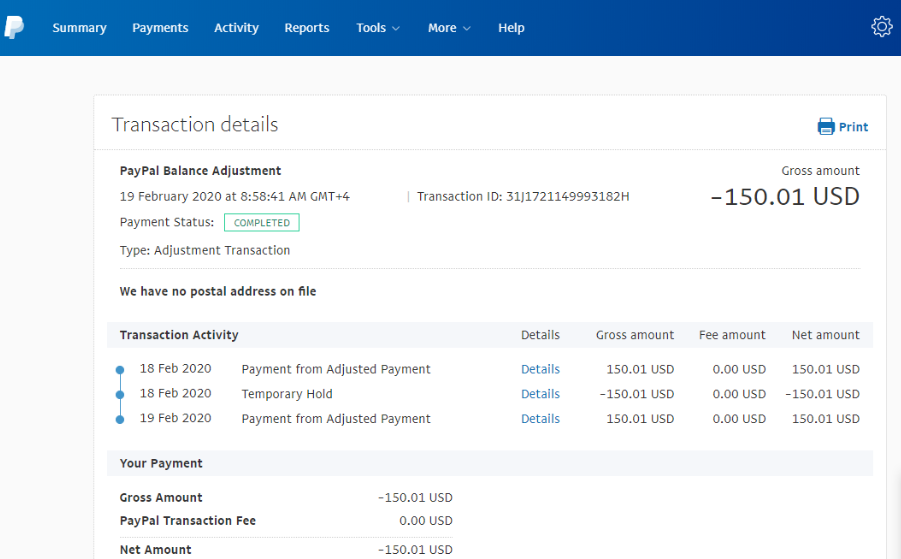901x559 pixels.
Task: Expand the More dropdown menu
Action: pos(449,28)
